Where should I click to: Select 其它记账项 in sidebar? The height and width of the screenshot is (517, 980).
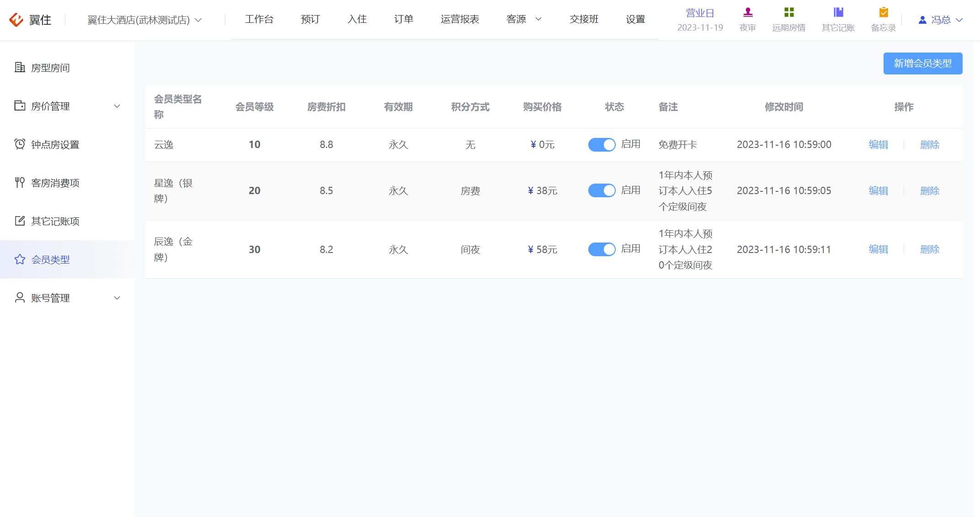(x=68, y=221)
